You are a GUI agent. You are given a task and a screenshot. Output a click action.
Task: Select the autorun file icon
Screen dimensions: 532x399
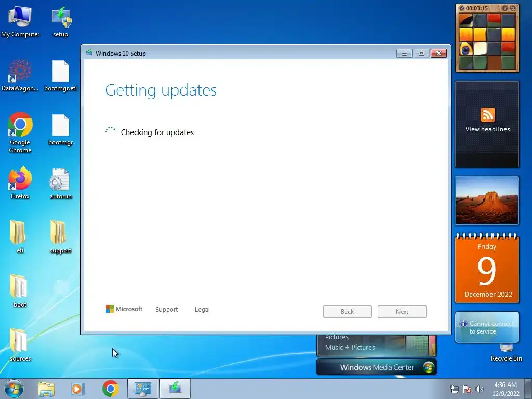point(60,183)
